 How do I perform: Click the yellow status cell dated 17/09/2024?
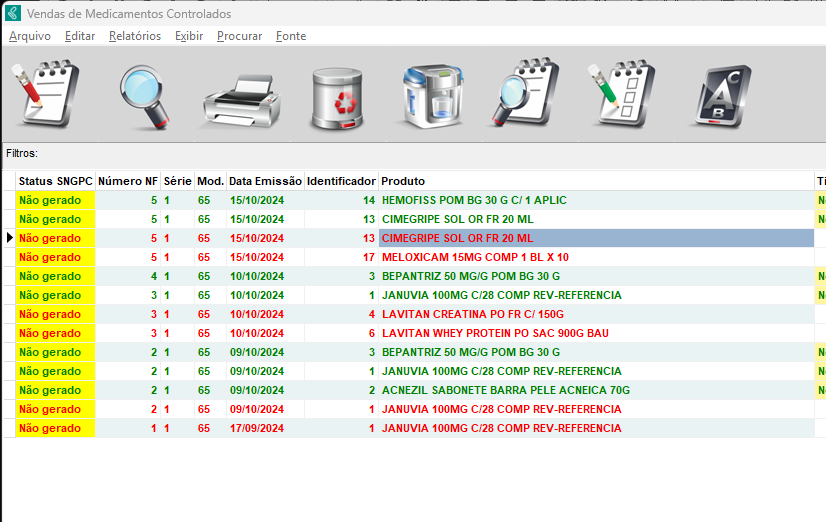(x=56, y=428)
